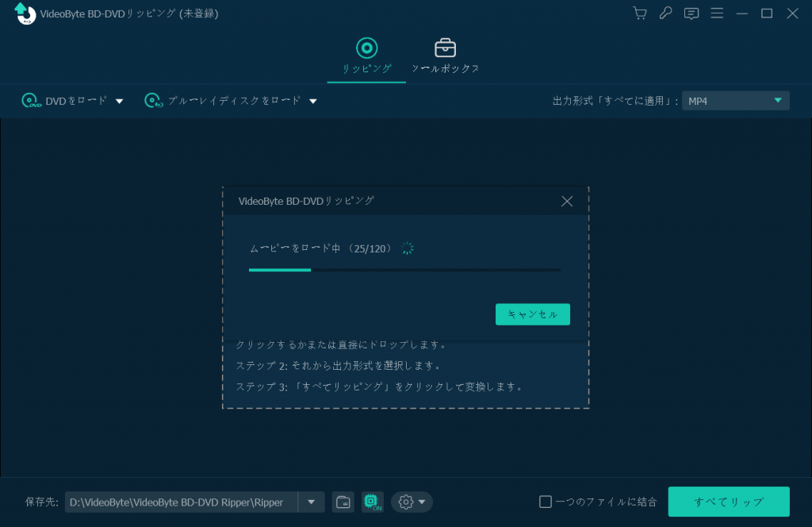The height and width of the screenshot is (527, 812).
Task: Click the VideoByte app logo in title bar
Action: coord(25,13)
